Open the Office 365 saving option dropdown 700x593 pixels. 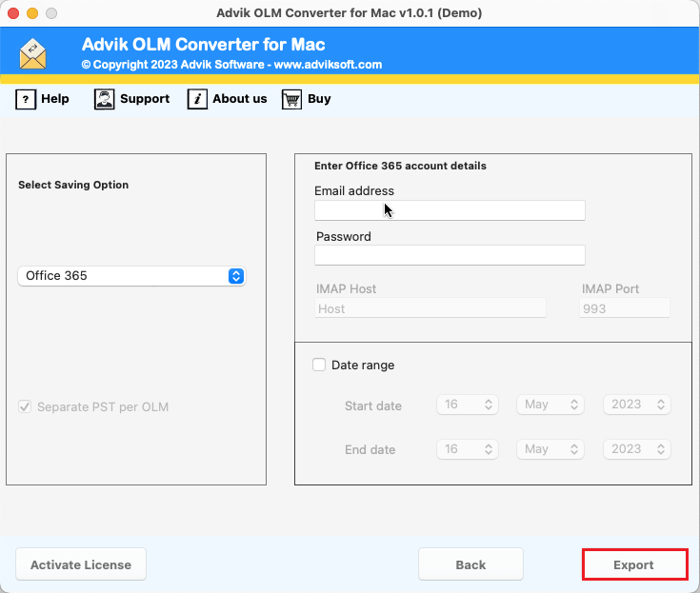coord(131,276)
